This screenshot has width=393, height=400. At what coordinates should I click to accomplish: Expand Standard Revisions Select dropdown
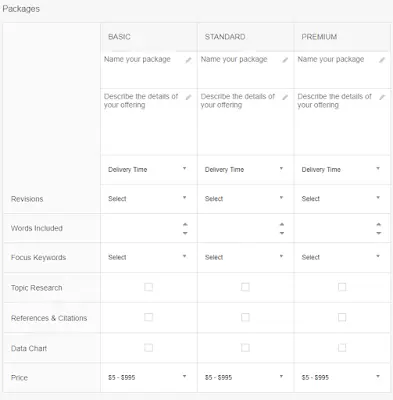[x=245, y=199]
